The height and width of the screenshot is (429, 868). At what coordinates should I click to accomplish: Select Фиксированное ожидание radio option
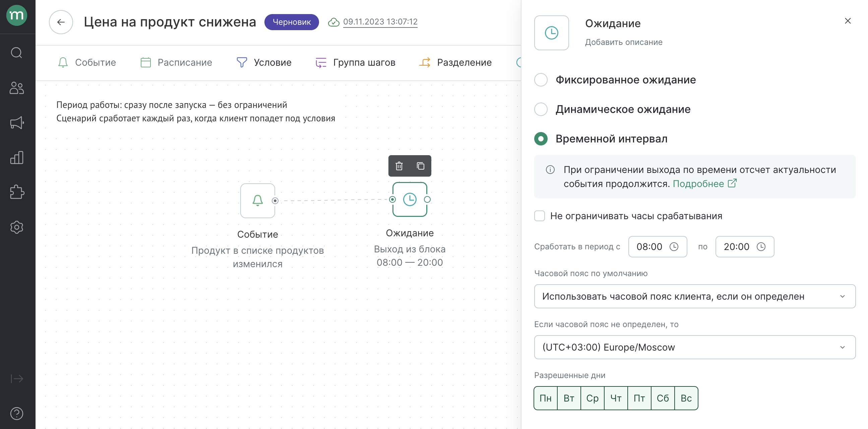(541, 80)
